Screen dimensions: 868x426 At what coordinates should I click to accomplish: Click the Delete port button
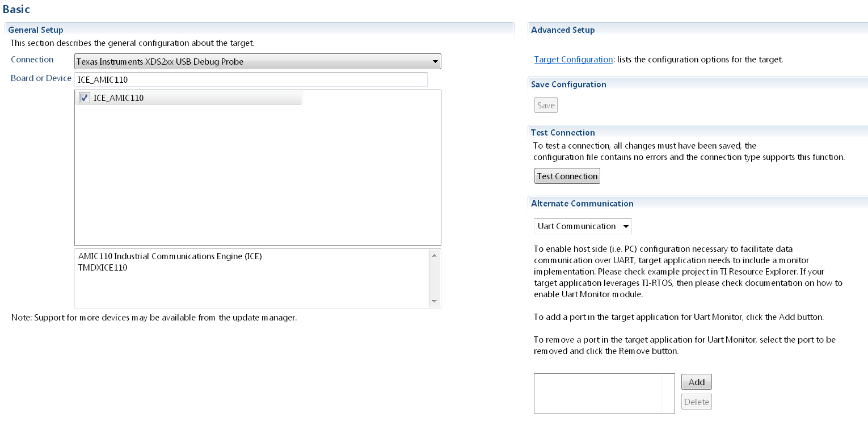(696, 402)
